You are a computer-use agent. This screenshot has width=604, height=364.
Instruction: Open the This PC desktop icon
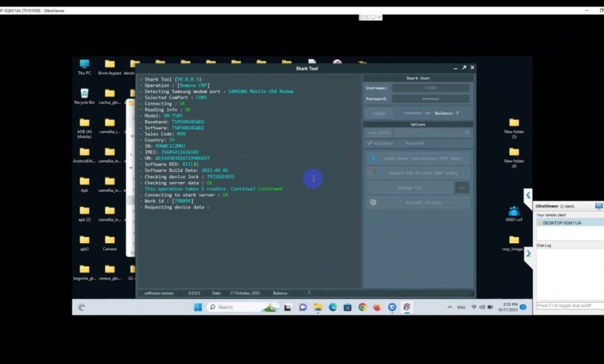[84, 65]
